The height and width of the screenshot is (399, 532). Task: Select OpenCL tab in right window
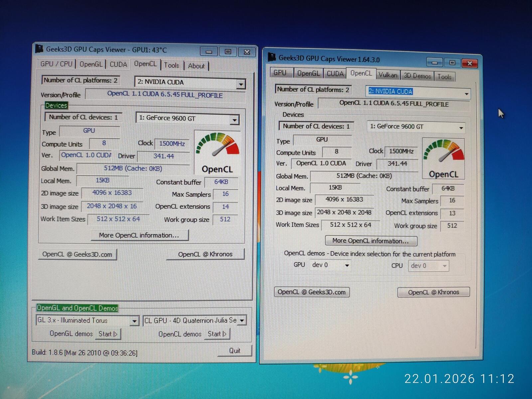click(361, 73)
